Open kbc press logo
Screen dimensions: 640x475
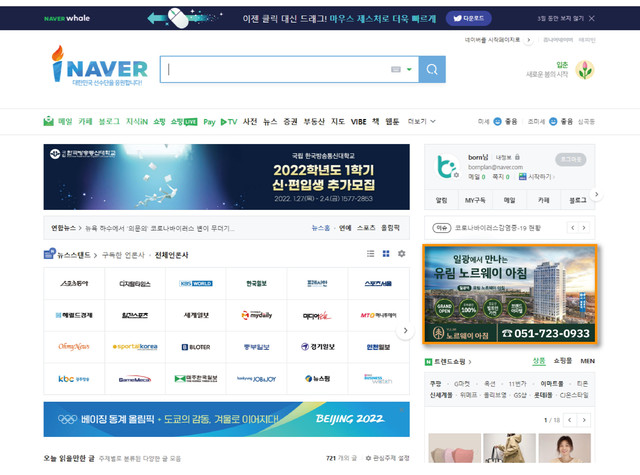pyautogui.click(x=74, y=379)
